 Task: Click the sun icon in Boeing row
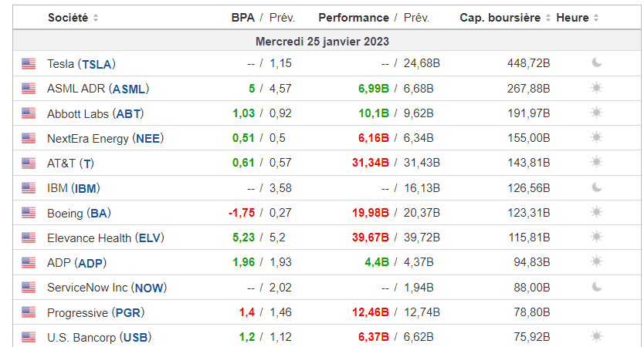pos(596,212)
